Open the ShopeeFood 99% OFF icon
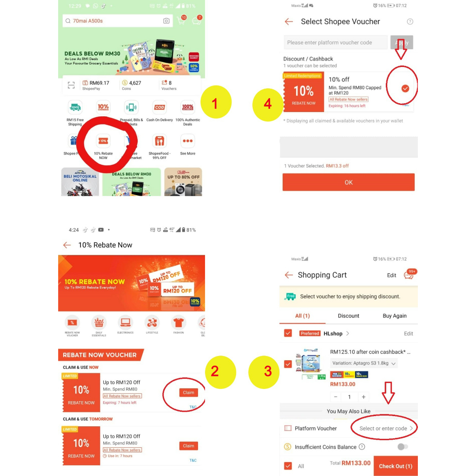This screenshot has height=476, width=476. point(159,141)
